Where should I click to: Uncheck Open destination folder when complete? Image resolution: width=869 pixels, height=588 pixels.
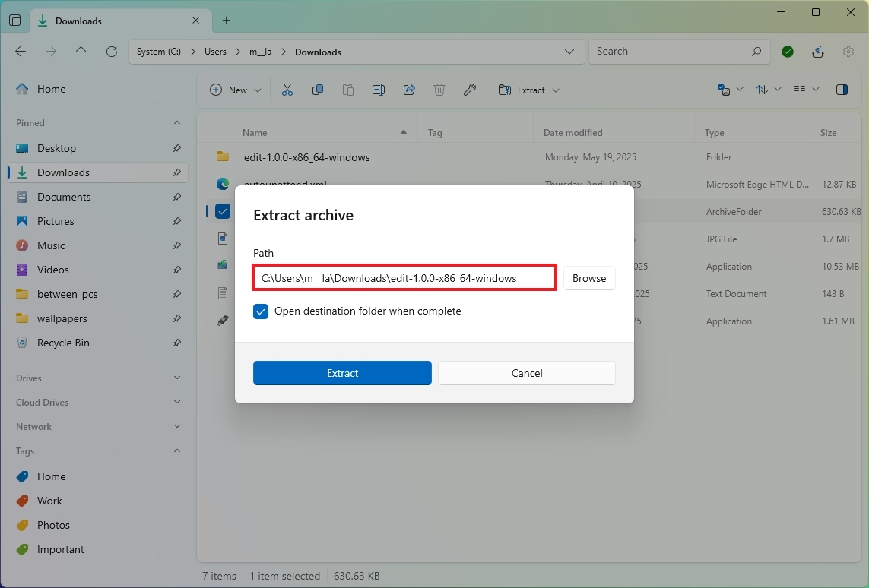pyautogui.click(x=261, y=311)
